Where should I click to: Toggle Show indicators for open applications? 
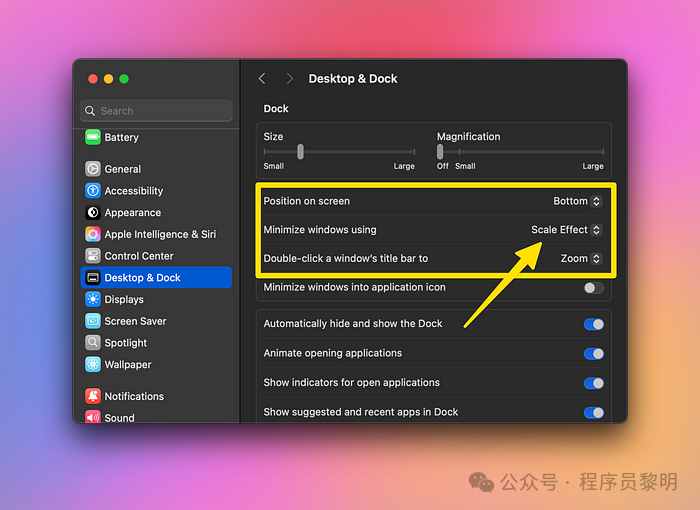(x=593, y=383)
